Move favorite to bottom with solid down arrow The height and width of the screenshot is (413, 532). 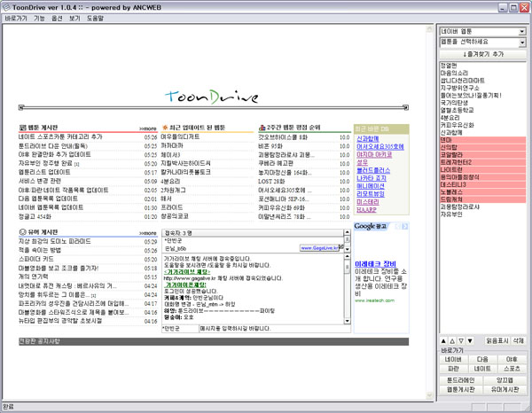point(470,341)
